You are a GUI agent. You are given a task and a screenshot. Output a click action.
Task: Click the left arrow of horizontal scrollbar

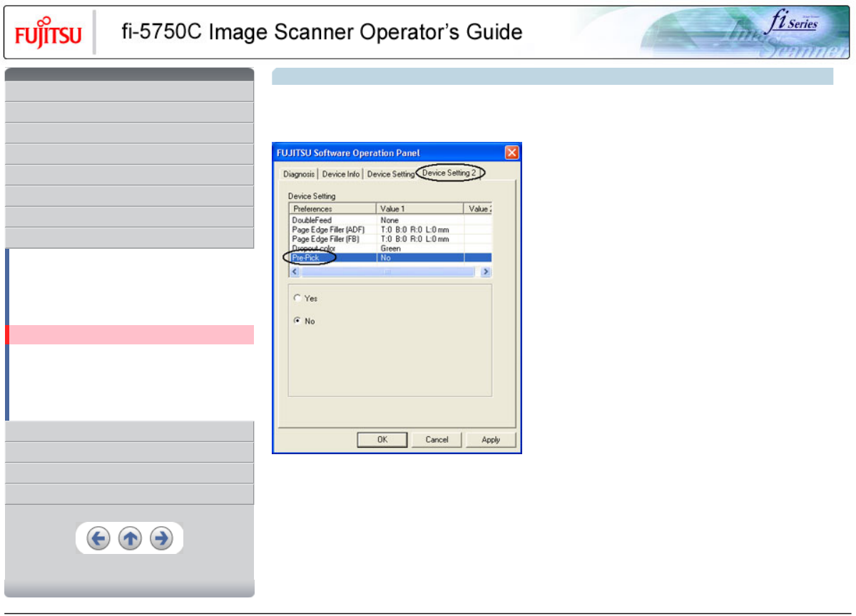295,272
